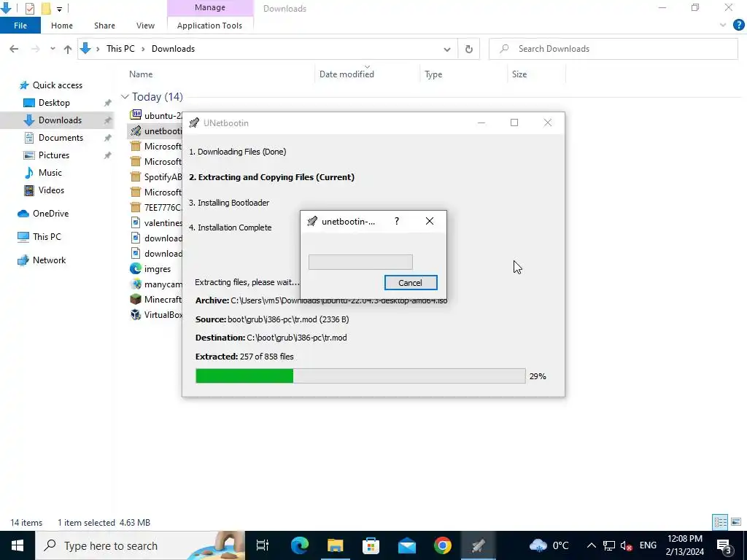The width and height of the screenshot is (747, 560).
Task: Select the Manage contextual tab
Action: point(209,7)
